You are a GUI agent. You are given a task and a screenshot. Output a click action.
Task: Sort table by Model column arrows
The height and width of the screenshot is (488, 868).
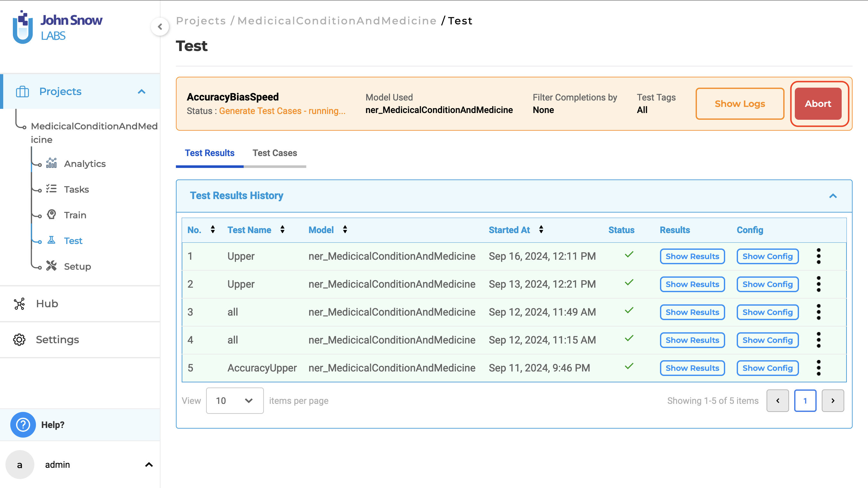pyautogui.click(x=345, y=230)
